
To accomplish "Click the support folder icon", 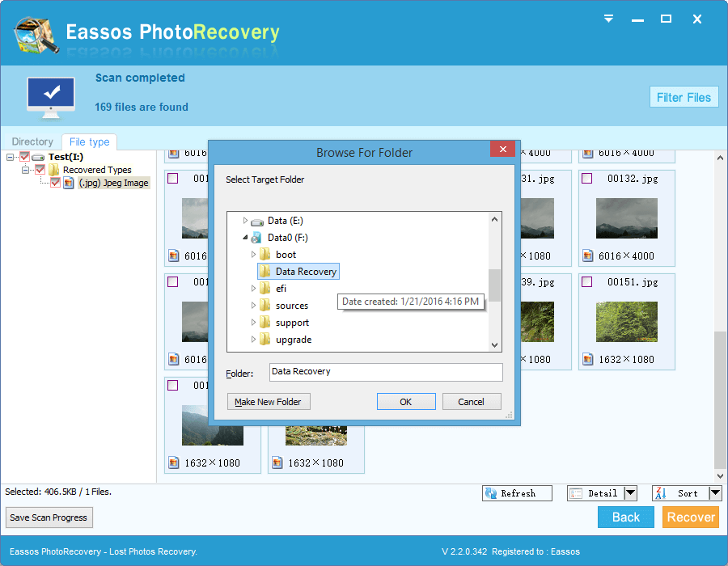I will pos(265,323).
